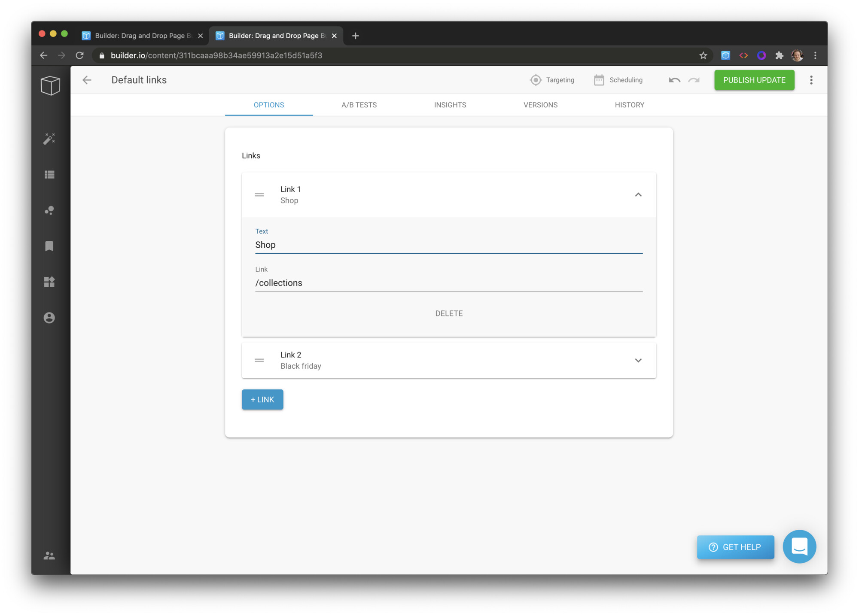Click the Link field containing /collections

[x=448, y=283]
